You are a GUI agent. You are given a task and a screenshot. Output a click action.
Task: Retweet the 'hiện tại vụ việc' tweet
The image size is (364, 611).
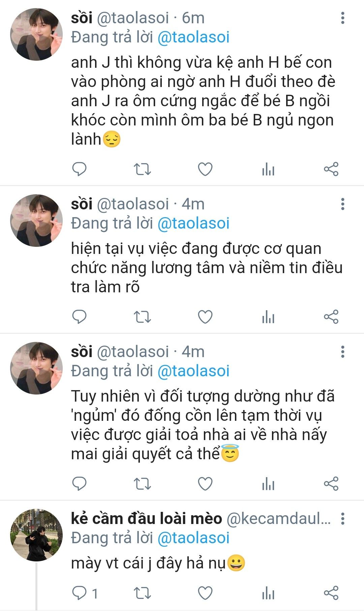point(142,317)
